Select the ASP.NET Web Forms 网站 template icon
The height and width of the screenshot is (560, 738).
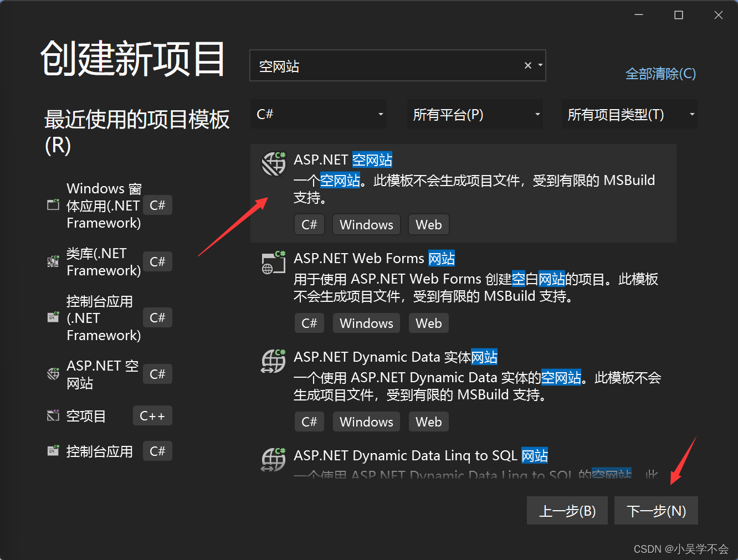pyautogui.click(x=274, y=262)
